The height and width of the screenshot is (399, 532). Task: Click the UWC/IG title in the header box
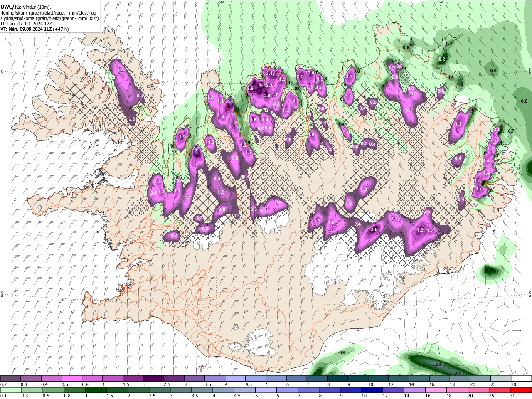pos(10,7)
